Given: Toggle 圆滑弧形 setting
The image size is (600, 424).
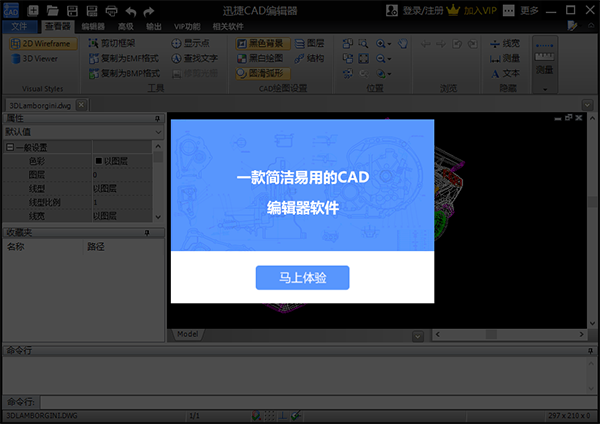Looking at the screenshot, I should (x=262, y=73).
